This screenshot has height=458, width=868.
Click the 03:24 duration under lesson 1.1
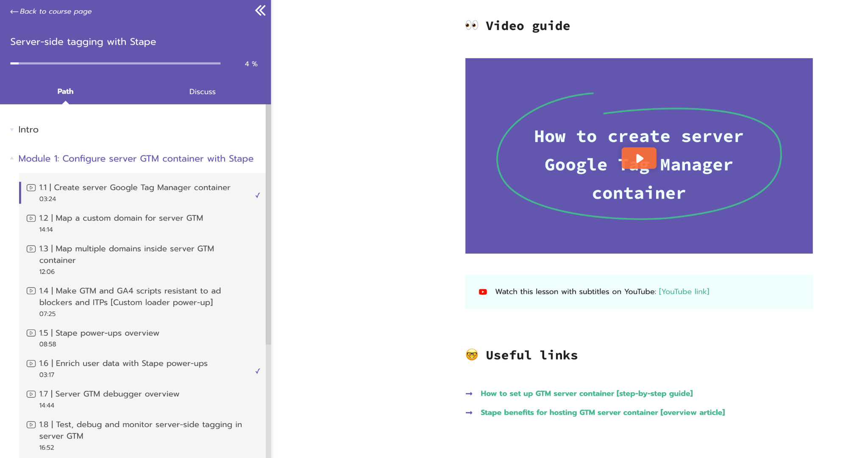47,199
